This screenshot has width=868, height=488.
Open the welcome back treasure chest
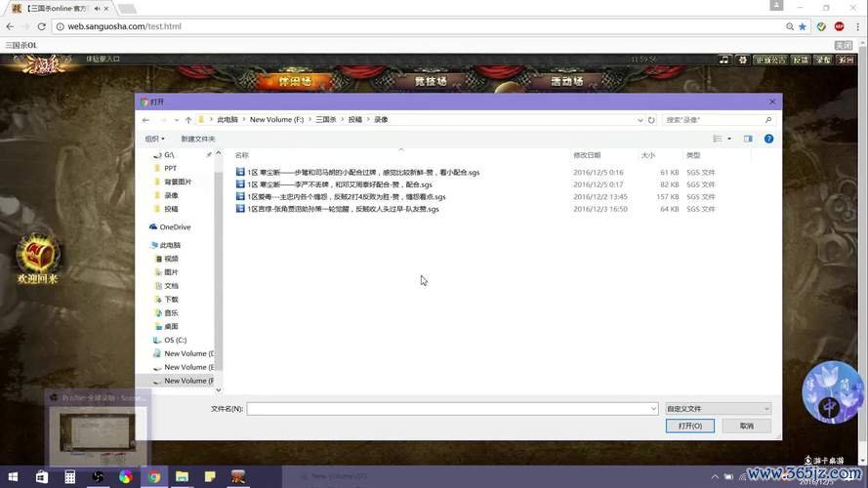pos(38,255)
